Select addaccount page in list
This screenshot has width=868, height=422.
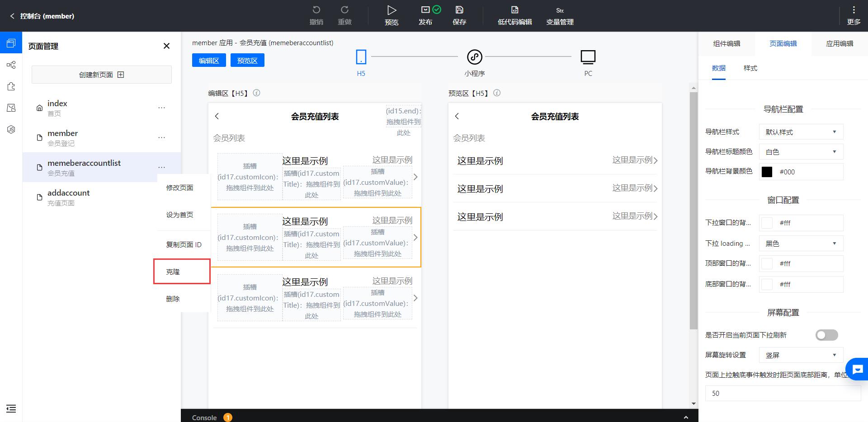point(102,197)
